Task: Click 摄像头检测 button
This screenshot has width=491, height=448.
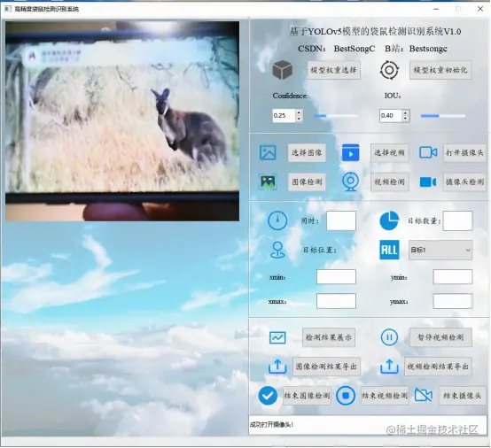Action: coord(464,182)
